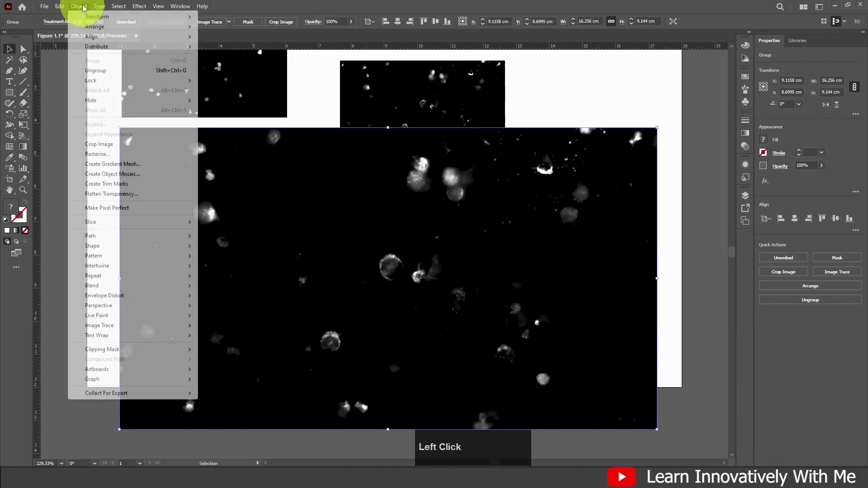
Task: Click Ungroup button in Quick Actions
Action: (810, 300)
